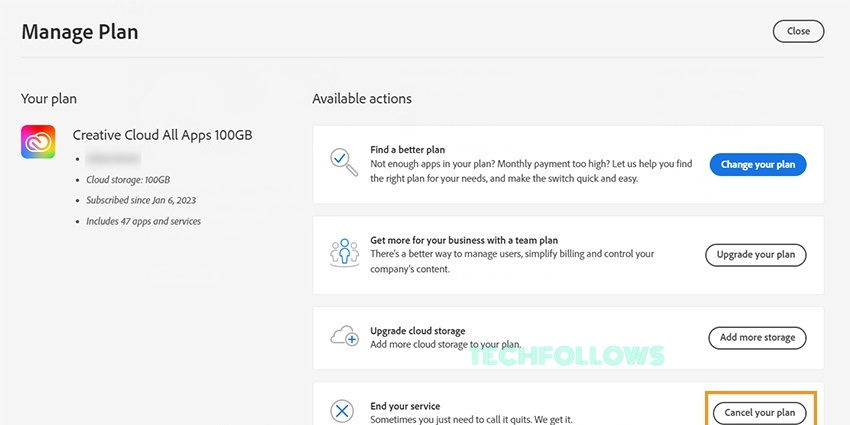Viewport: 850px width, 425px height.
Task: Click the cloud storage plus icon
Action: (344, 336)
